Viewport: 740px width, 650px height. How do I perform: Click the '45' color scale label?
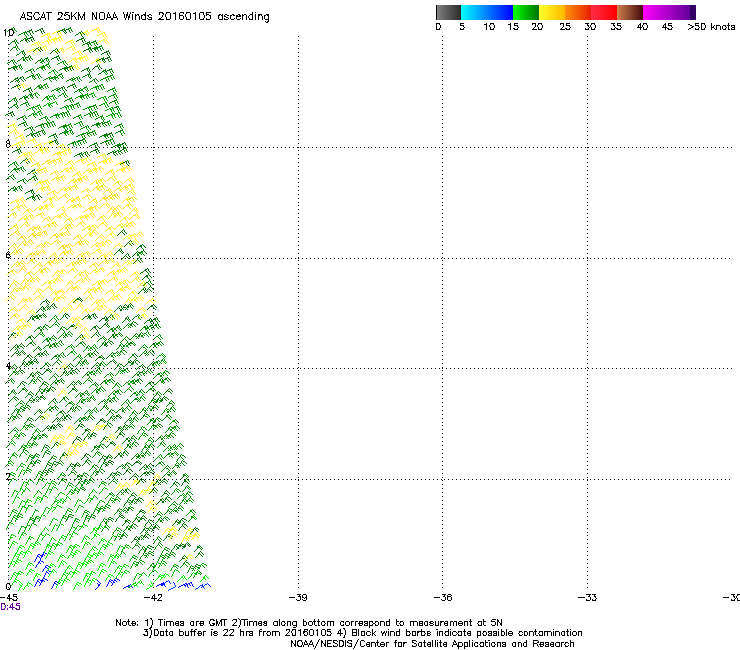click(667, 27)
